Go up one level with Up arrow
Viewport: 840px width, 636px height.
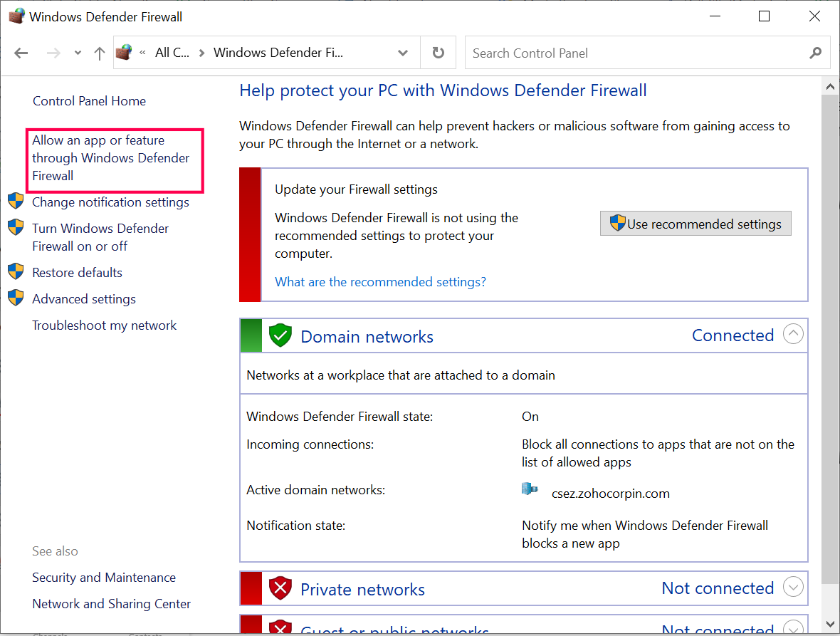click(x=100, y=53)
